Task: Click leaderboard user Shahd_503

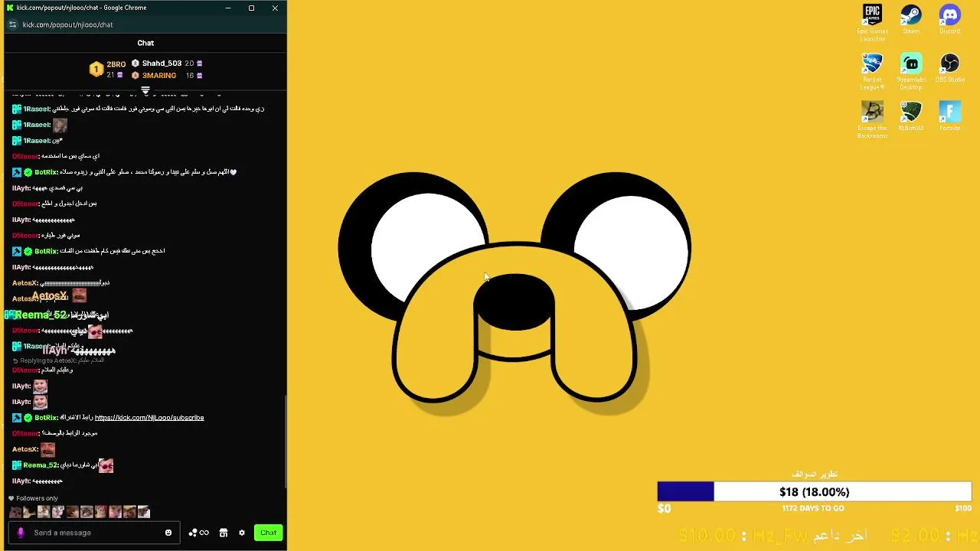Action: [x=162, y=64]
